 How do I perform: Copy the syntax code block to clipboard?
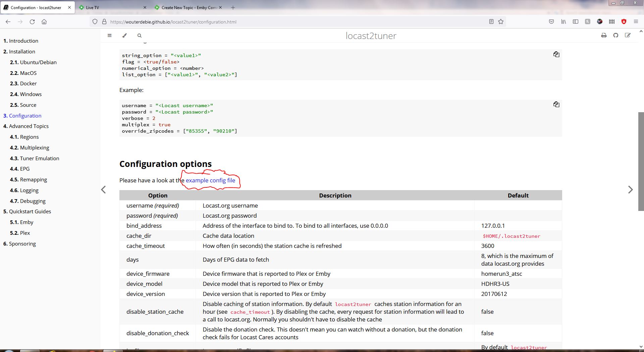[x=556, y=54]
